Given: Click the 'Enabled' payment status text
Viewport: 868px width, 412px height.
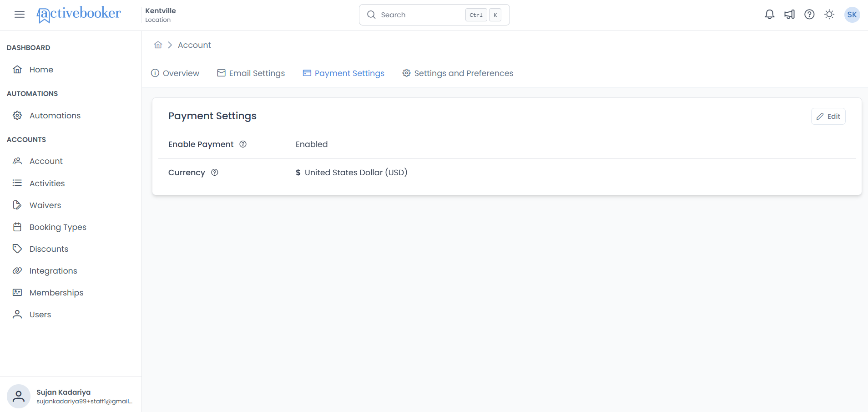Looking at the screenshot, I should click(x=312, y=144).
